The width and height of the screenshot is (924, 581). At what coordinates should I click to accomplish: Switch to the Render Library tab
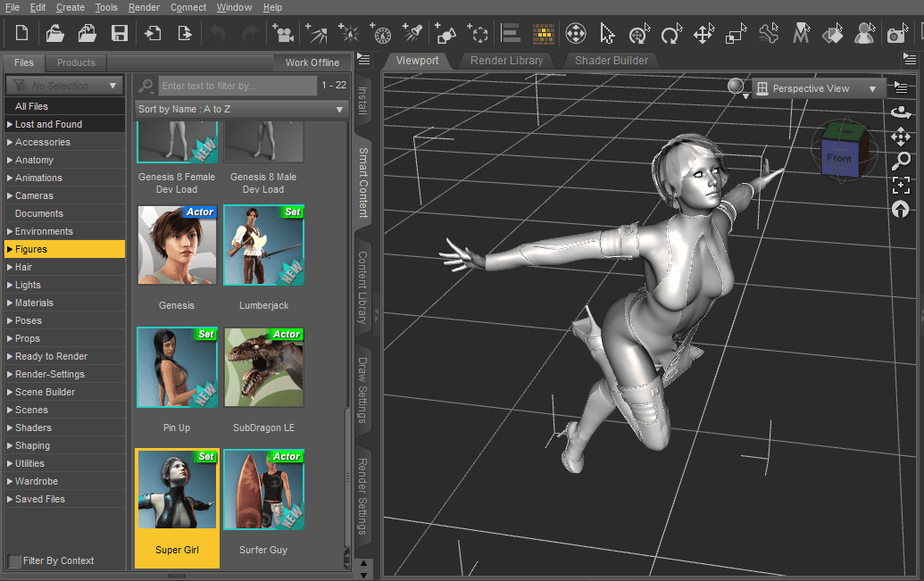point(506,61)
